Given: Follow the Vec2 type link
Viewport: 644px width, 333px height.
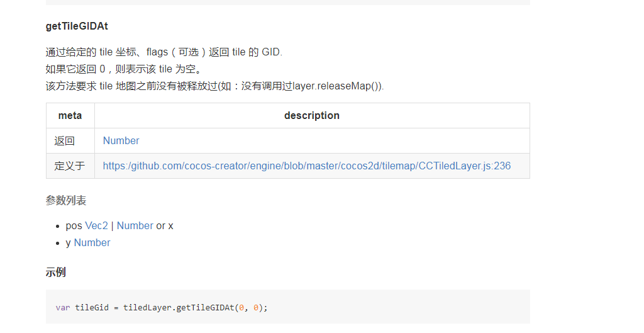Looking at the screenshot, I should tap(96, 226).
